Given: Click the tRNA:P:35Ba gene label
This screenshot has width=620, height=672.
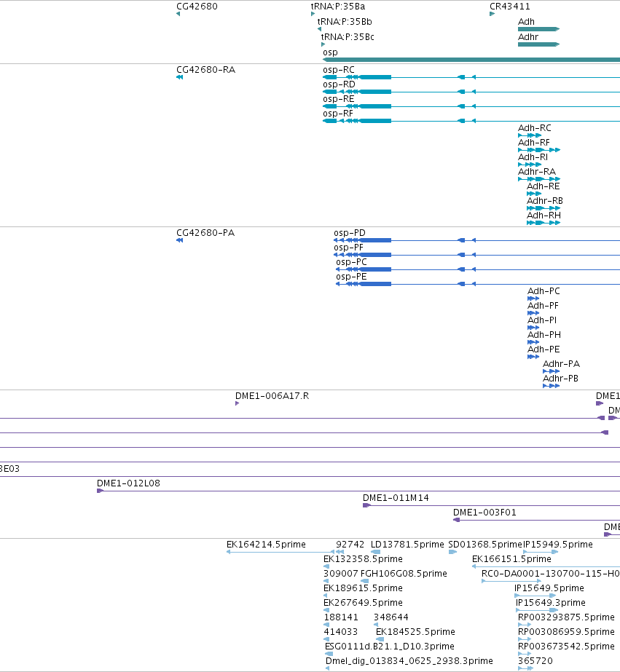Looking at the screenshot, I should pos(338,7).
